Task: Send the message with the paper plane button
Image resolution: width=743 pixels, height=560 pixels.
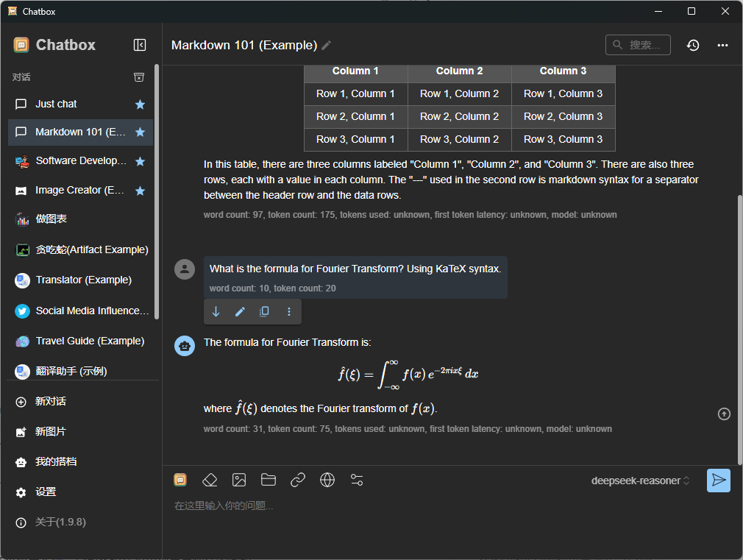Action: (719, 480)
